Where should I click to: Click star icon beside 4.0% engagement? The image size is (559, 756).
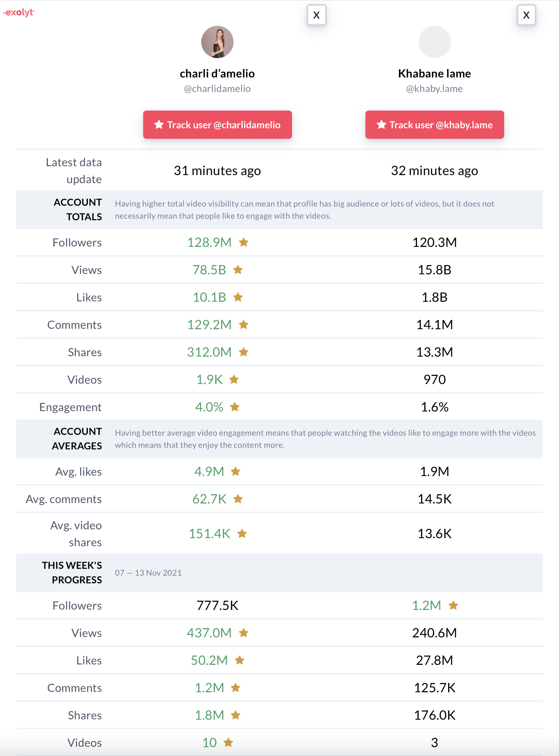(x=235, y=407)
